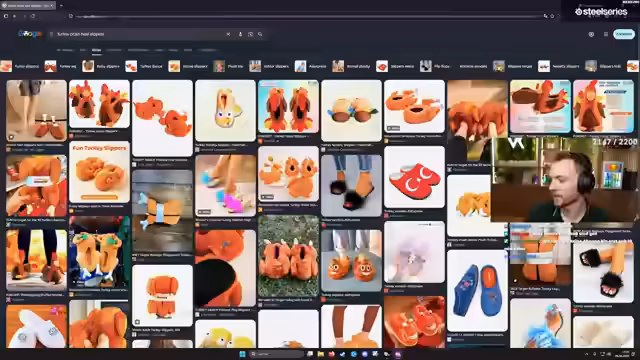
Task: Submit search with the magnifier icon
Action: pos(260,34)
